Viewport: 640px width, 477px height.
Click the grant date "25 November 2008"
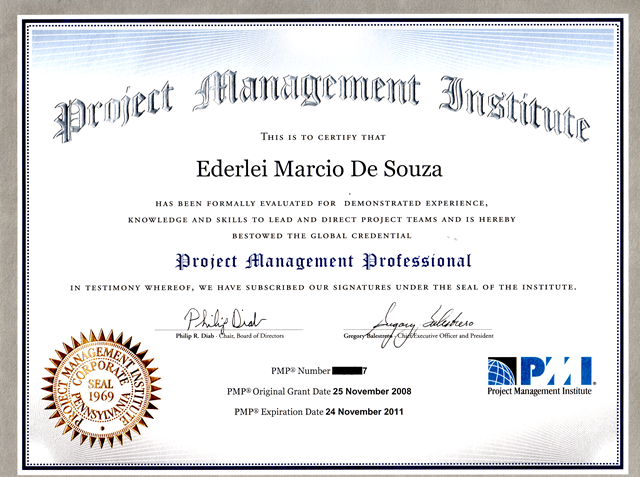click(372, 391)
